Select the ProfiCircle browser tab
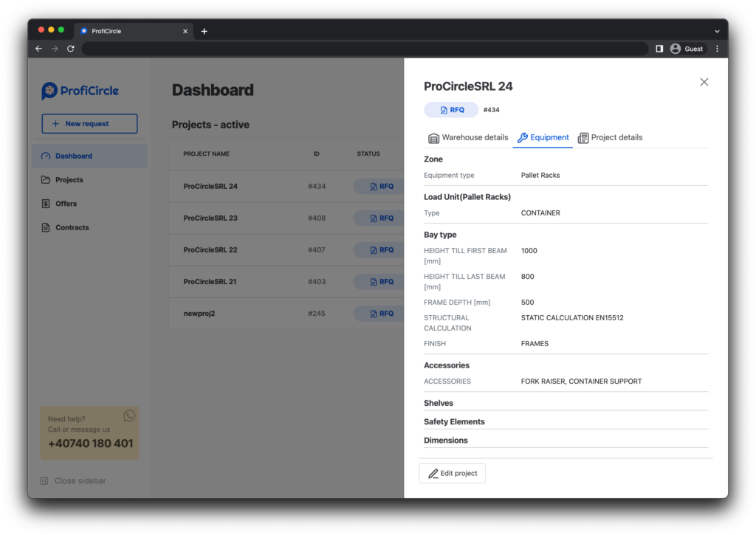 coord(134,31)
